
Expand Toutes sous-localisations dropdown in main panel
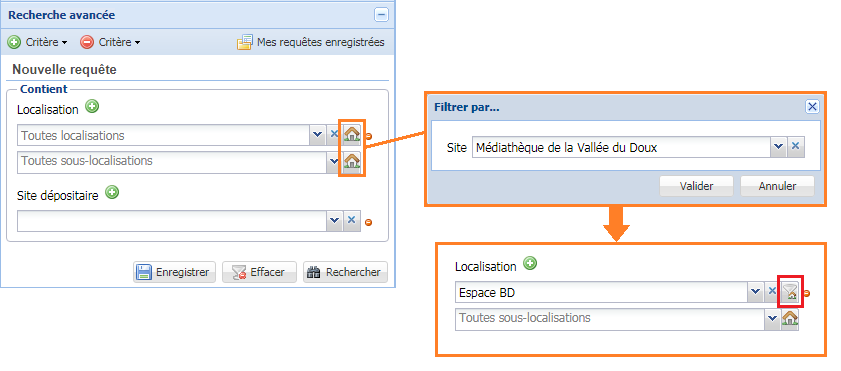[335, 161]
